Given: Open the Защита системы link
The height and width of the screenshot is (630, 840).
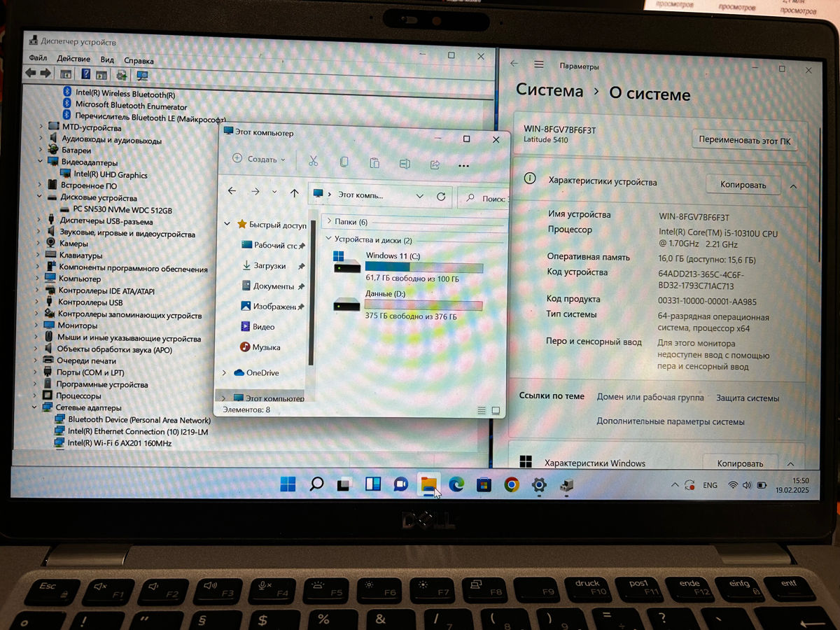Looking at the screenshot, I should [x=747, y=398].
